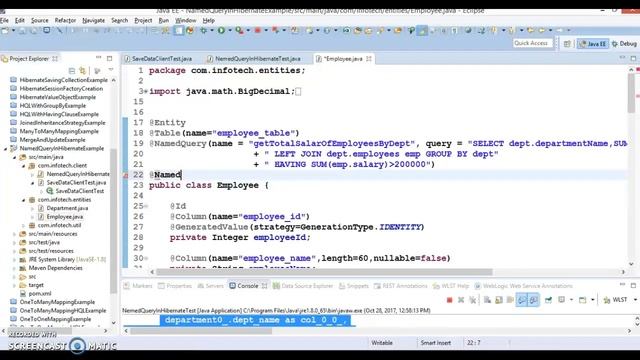Click the Debug bug toolbar icon
Viewport: 640px width, 360px height.
[203, 30]
